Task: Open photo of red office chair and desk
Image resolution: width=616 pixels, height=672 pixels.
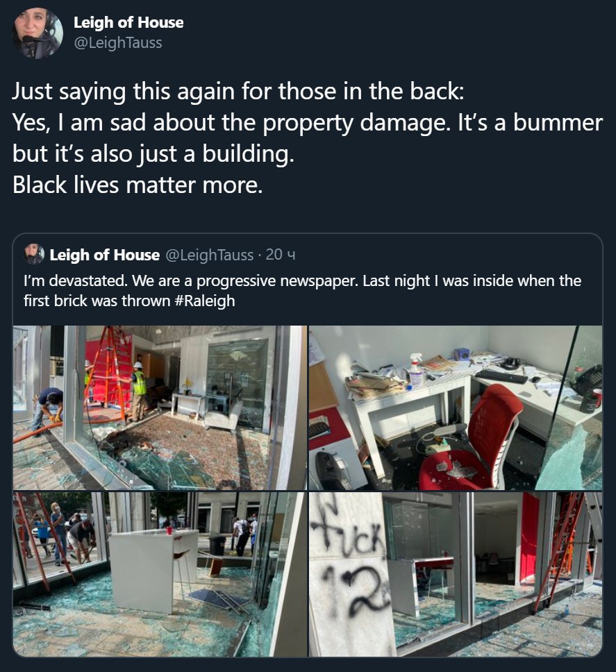Action: [x=456, y=408]
